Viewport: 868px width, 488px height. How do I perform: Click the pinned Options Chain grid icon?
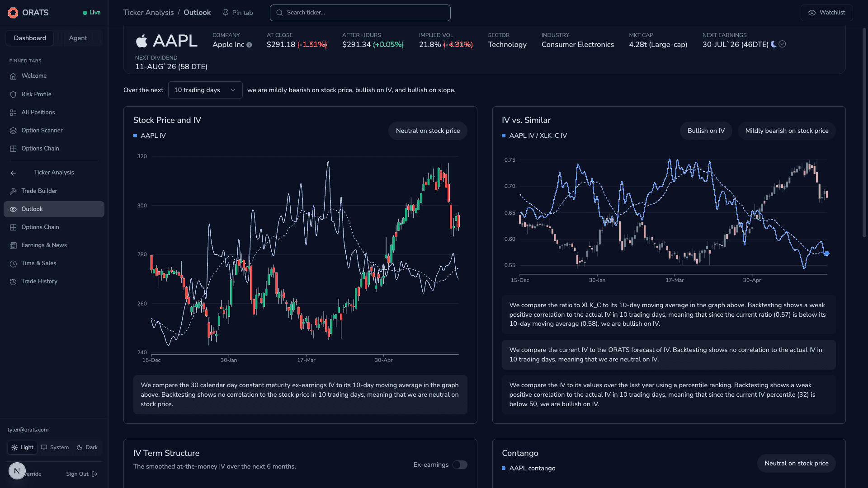coord(13,149)
